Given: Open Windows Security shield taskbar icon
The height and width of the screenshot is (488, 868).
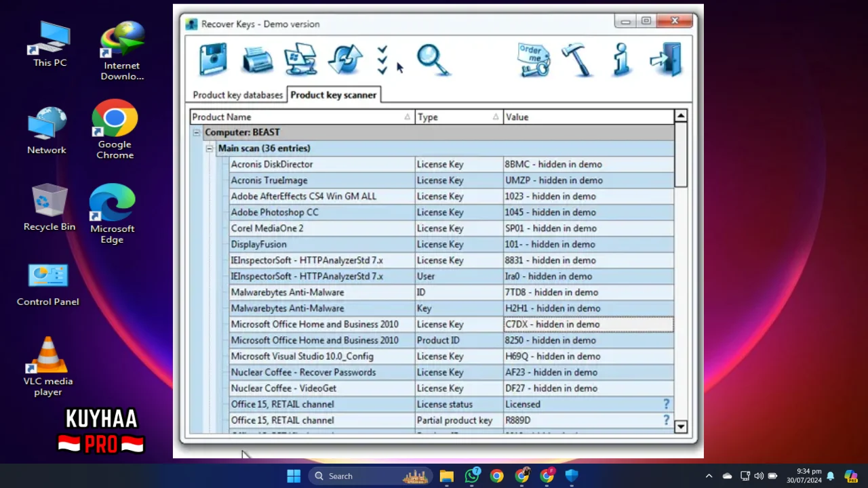Looking at the screenshot, I should click(x=572, y=476).
